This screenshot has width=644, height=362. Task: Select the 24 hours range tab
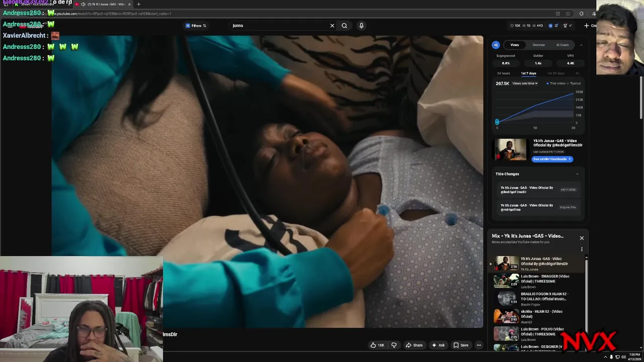pos(504,73)
